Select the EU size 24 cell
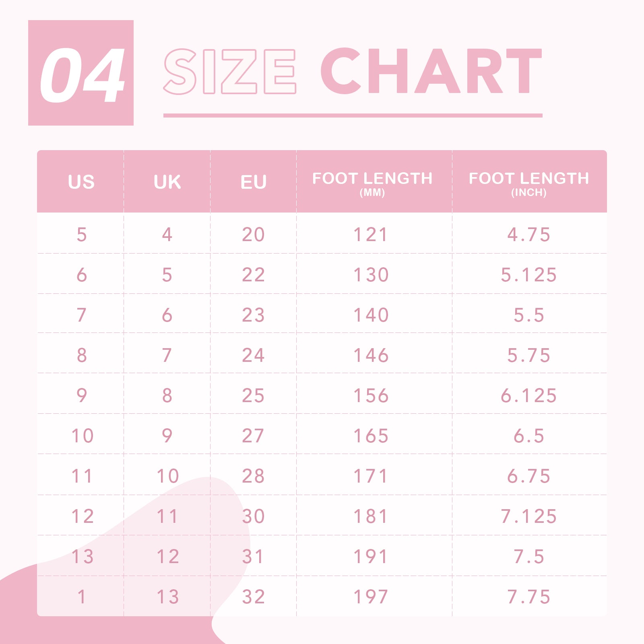 pyautogui.click(x=253, y=355)
